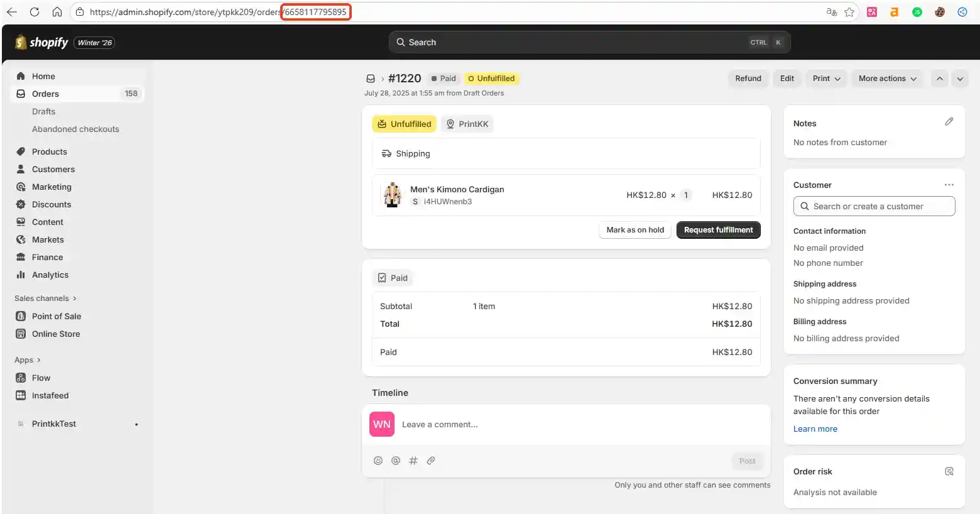Go to previous order with up arrow
This screenshot has height=514, width=980.
[939, 79]
